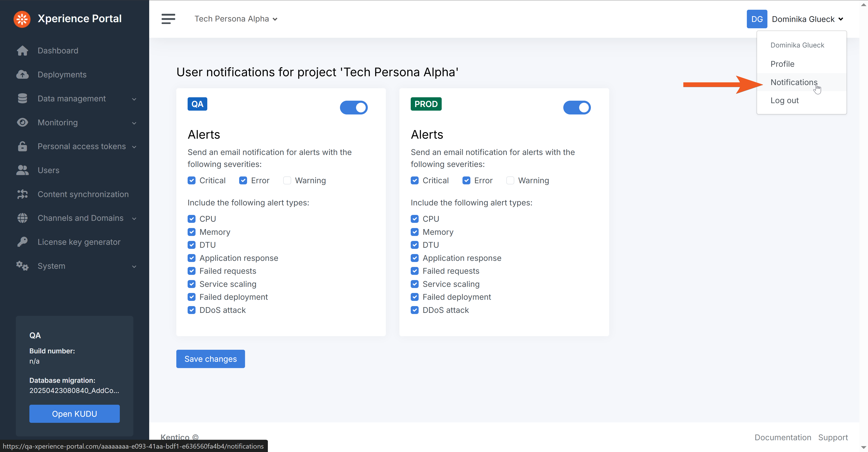The image size is (868, 452).
Task: Click the Data management database icon
Action: tap(22, 98)
